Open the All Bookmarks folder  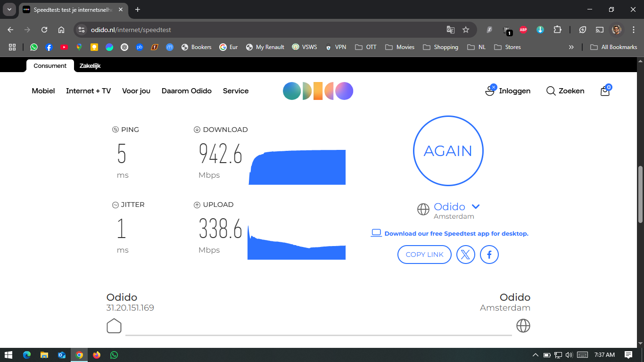click(614, 47)
